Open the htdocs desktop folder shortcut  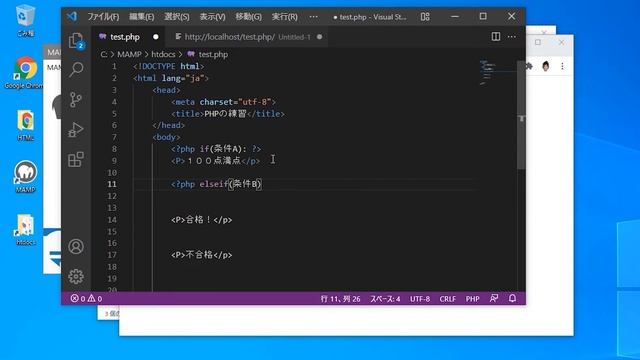pyautogui.click(x=25, y=230)
